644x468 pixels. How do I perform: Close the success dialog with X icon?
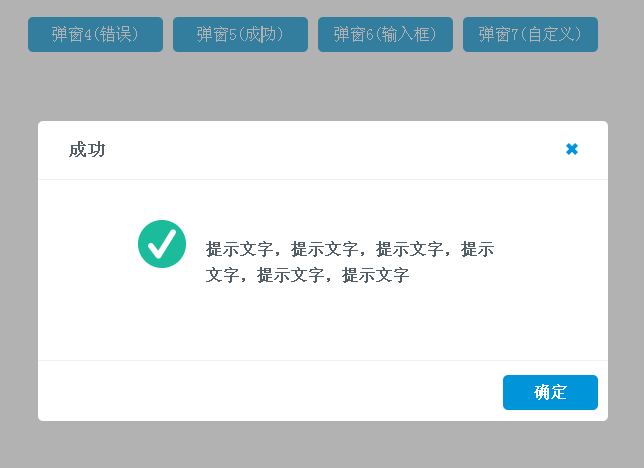(x=572, y=149)
